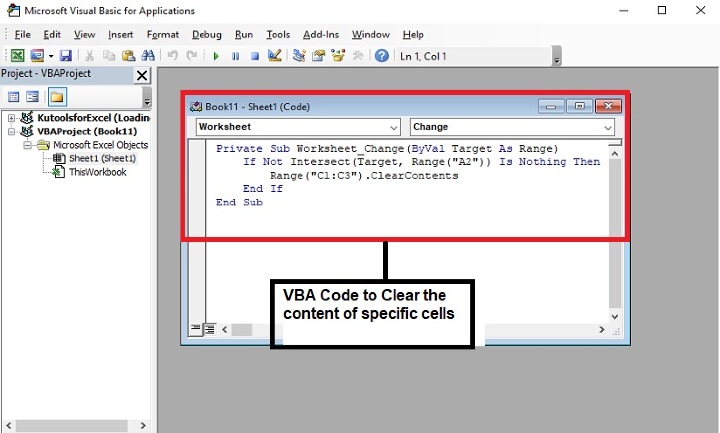720x433 pixels.
Task: Click the Save toolbar icon
Action: coord(66,56)
